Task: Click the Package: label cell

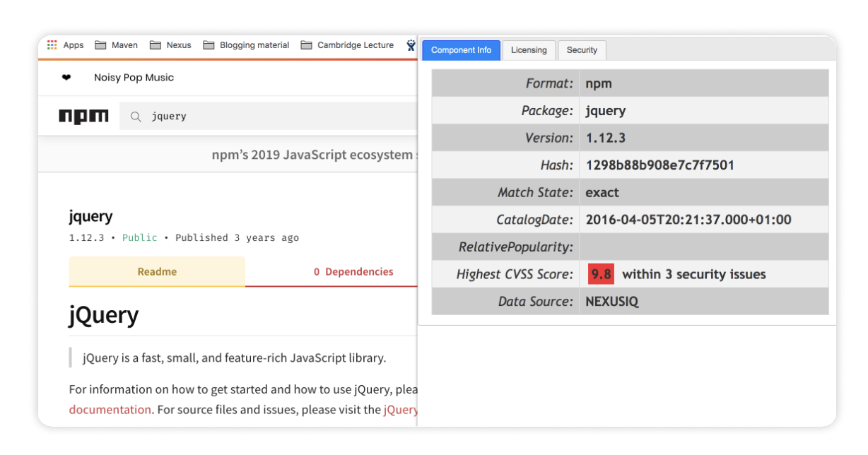Action: click(x=505, y=111)
